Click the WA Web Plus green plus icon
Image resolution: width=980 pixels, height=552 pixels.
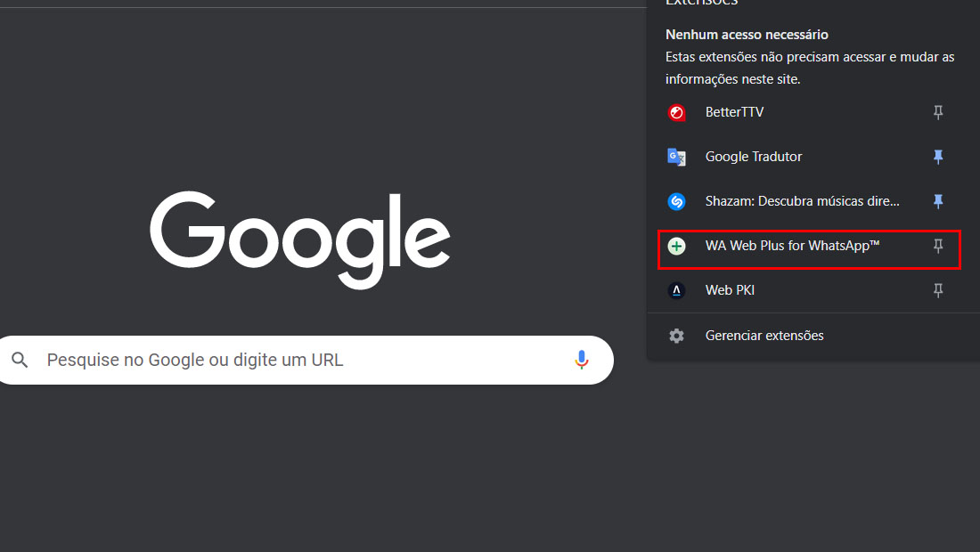676,246
